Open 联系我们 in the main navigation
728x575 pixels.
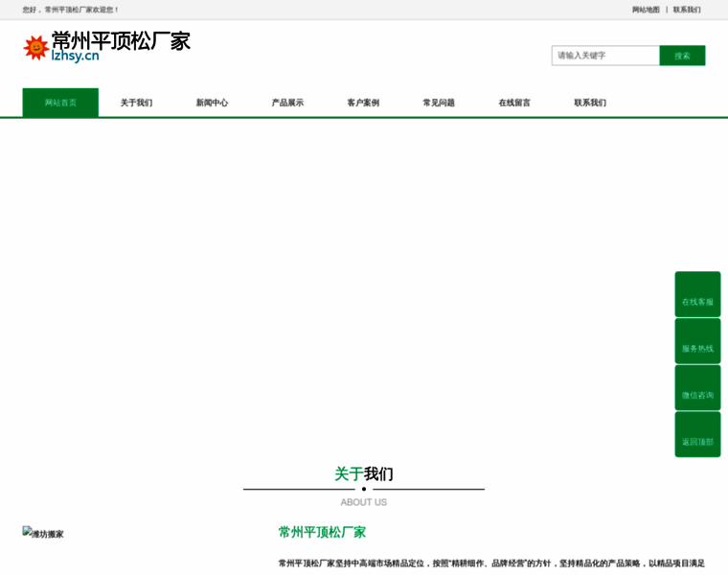(590, 103)
